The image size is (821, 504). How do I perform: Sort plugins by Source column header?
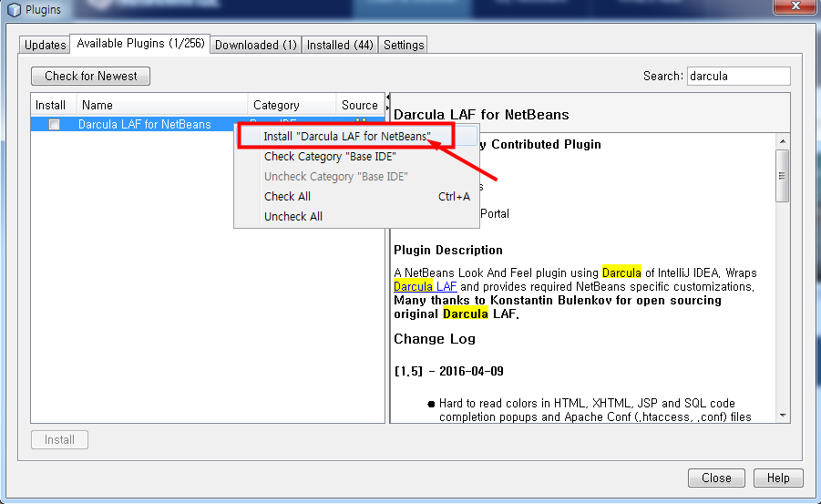[x=360, y=105]
